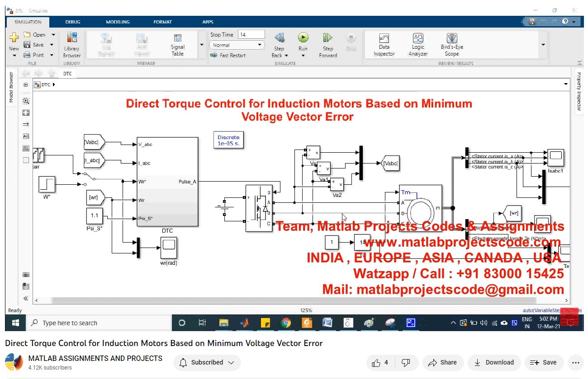Image resolution: width=588 pixels, height=379 pixels.
Task: Click the area rectangle palette icon
Action: (26, 160)
